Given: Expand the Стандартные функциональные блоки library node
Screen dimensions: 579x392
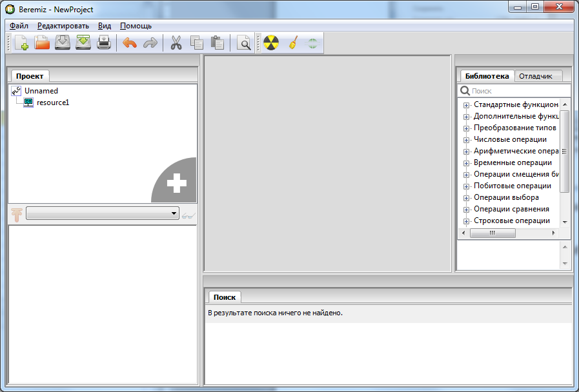Looking at the screenshot, I should click(466, 104).
